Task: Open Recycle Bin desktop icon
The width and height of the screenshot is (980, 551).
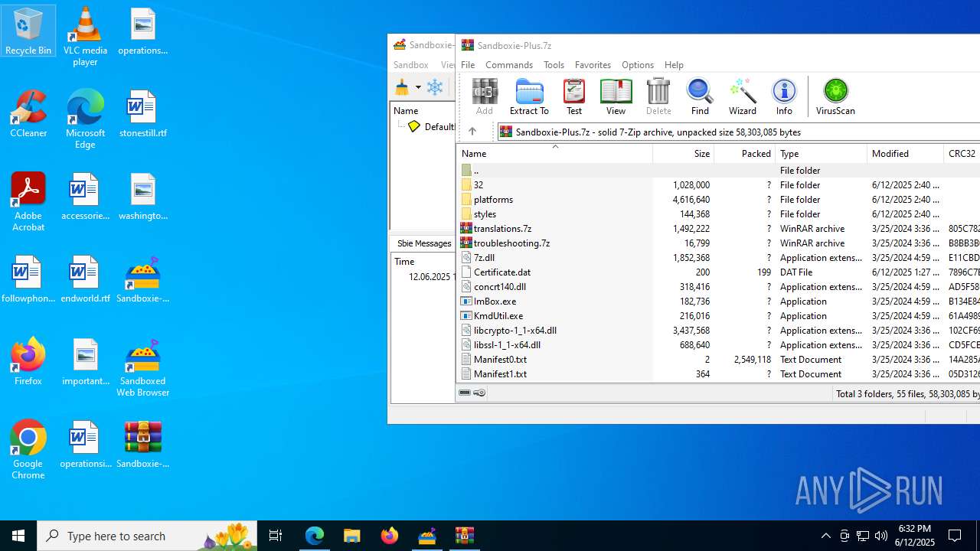Action: [28, 31]
